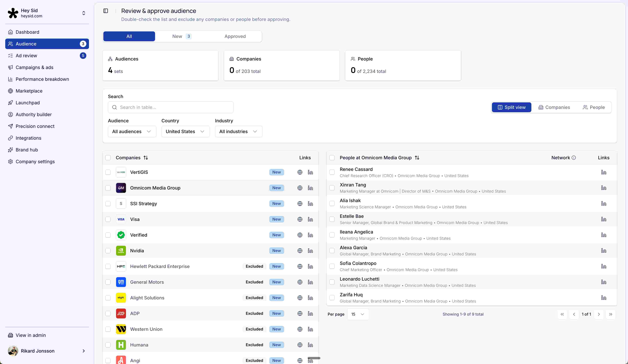Open Per page 15 dropdown
The width and height of the screenshot is (628, 364).
(358, 314)
